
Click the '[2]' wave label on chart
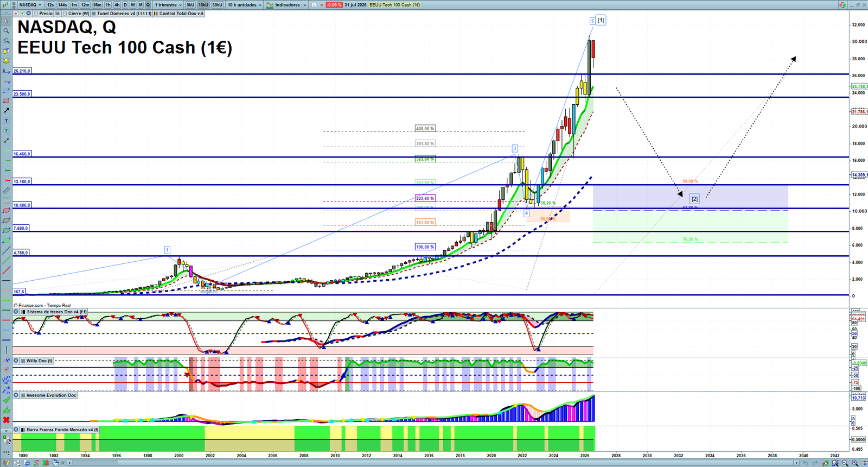point(694,199)
